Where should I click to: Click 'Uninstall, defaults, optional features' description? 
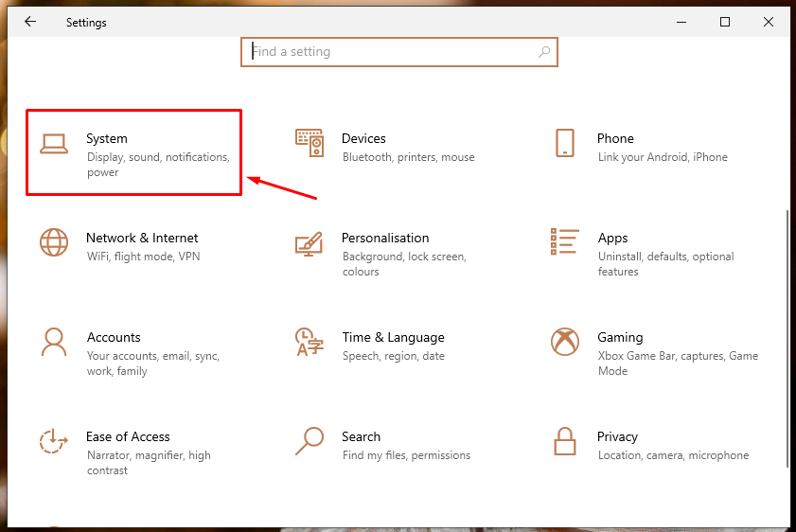click(x=665, y=264)
